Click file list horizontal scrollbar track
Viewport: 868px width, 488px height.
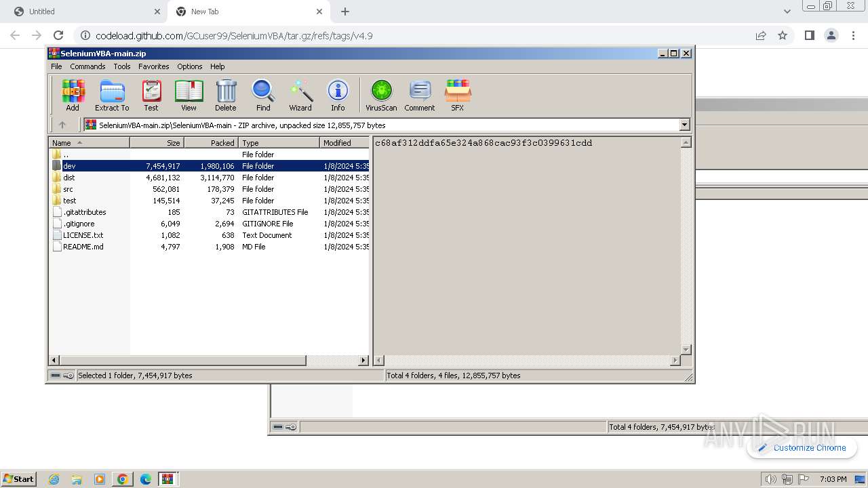(x=332, y=361)
